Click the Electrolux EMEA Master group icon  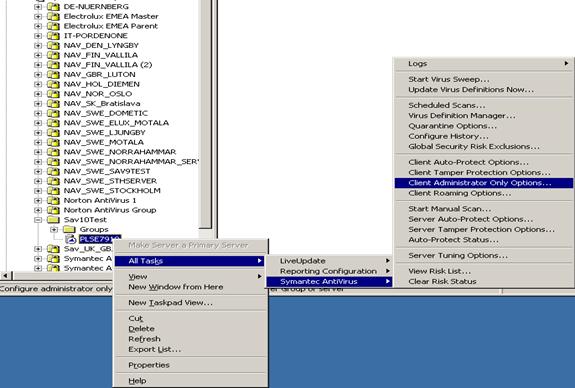[x=53, y=17]
